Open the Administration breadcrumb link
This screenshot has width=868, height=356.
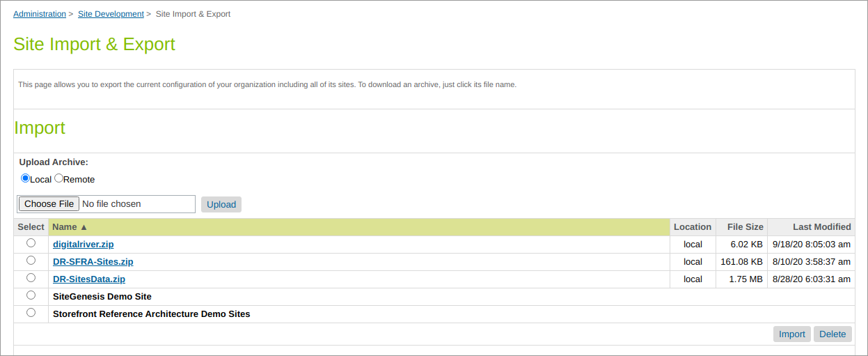(40, 14)
